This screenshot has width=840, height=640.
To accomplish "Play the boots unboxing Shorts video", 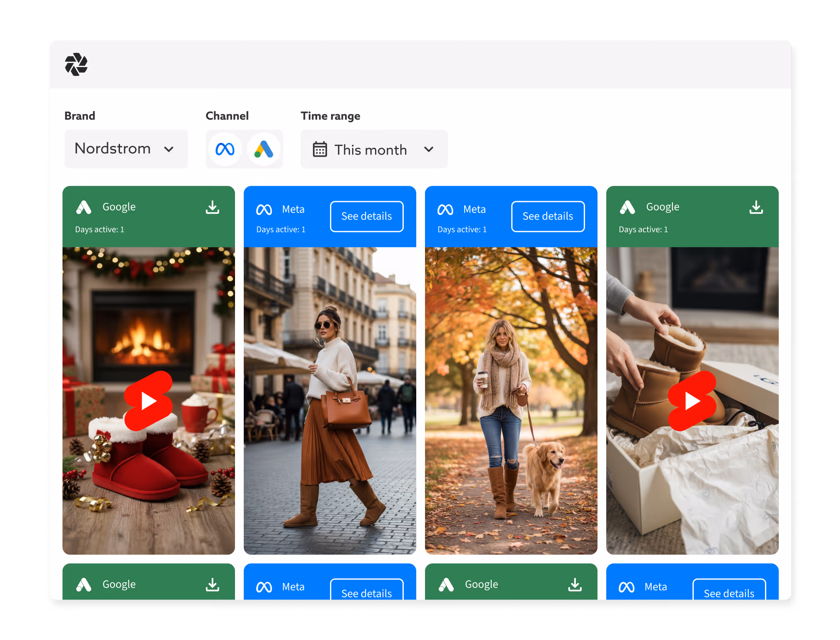I will click(692, 401).
